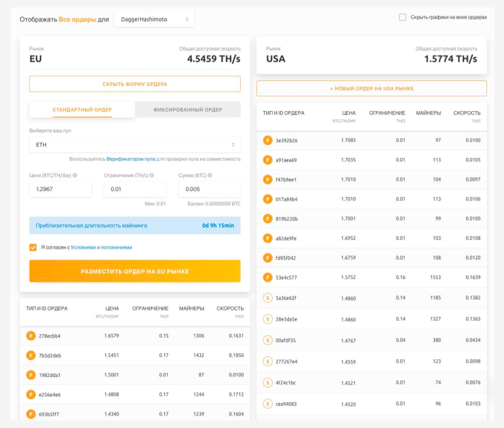Click the order type icon for 017a84b4
The image size is (504, 428).
(x=268, y=199)
